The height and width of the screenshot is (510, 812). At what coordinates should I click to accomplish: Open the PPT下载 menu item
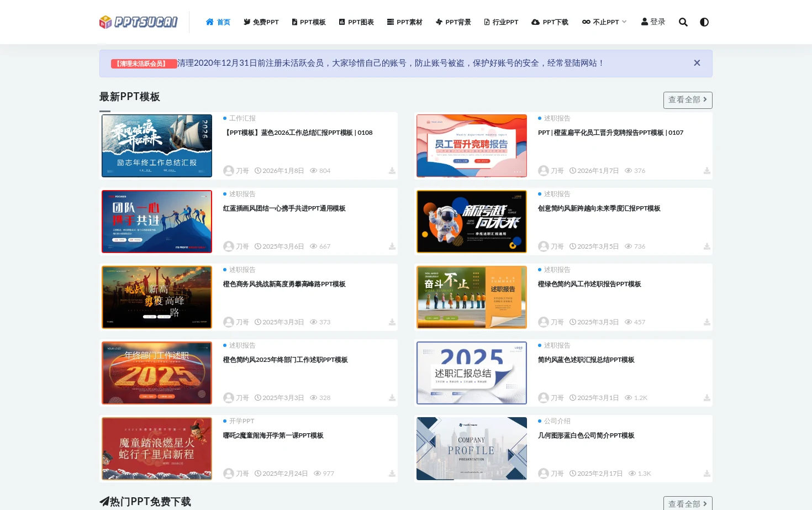[550, 22]
